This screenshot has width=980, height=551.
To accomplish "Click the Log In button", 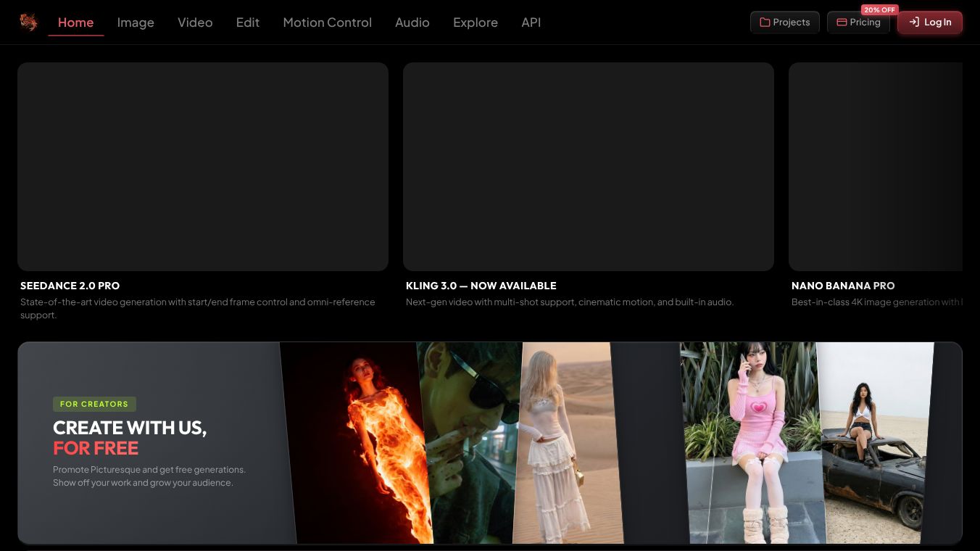I will (x=930, y=22).
